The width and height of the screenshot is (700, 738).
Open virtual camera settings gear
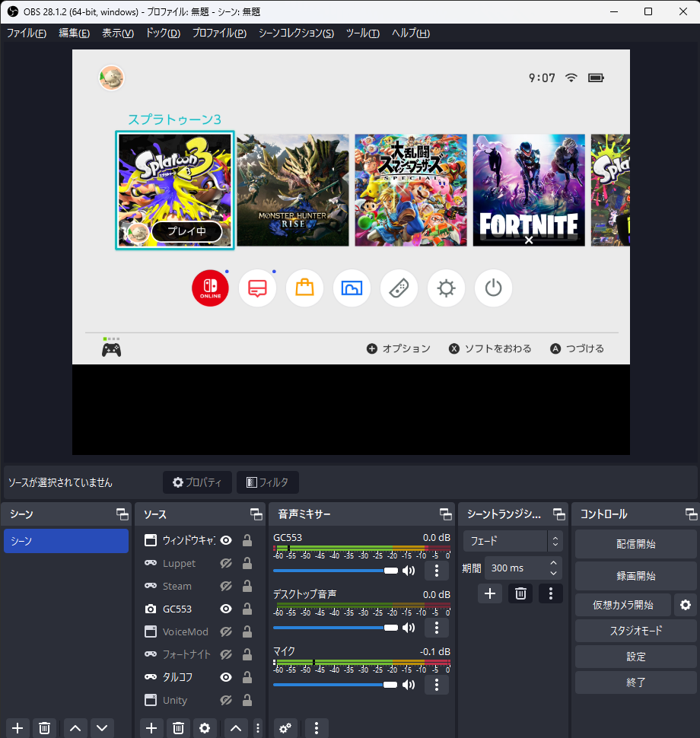pyautogui.click(x=685, y=605)
